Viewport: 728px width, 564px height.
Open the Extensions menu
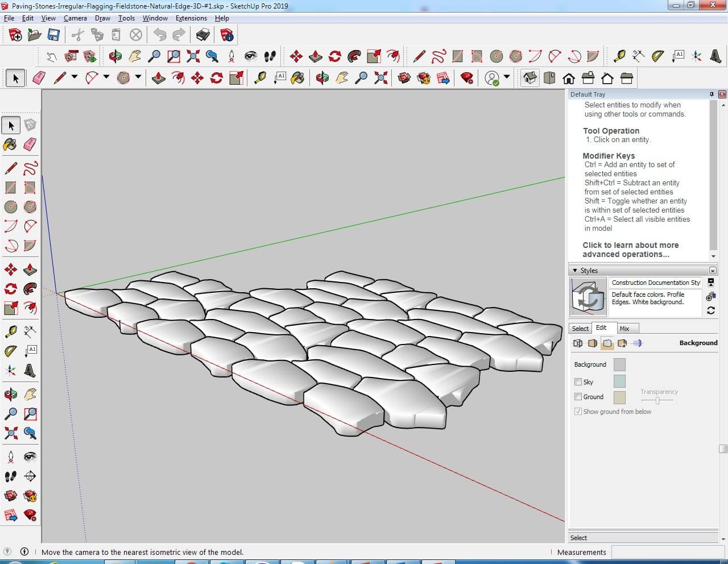click(x=191, y=18)
